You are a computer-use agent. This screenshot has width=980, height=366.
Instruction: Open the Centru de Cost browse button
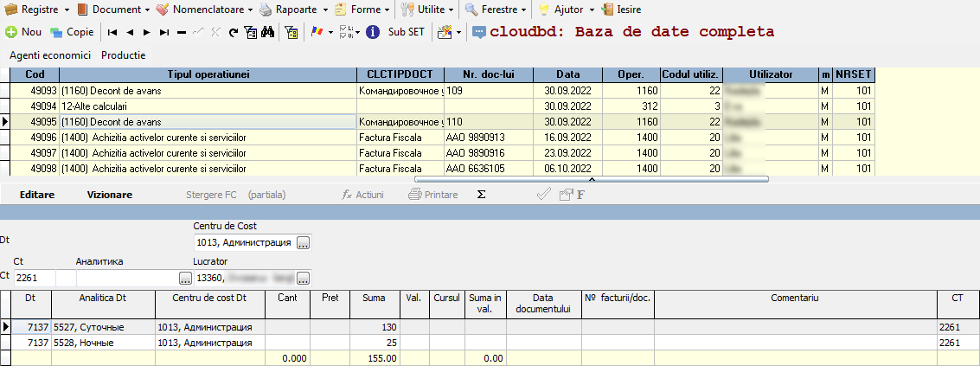pos(303,243)
